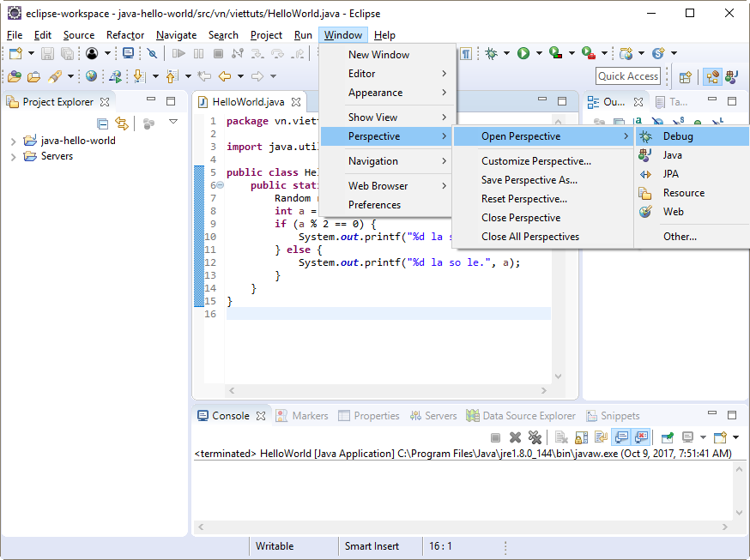This screenshot has height=560, width=750.
Task: Click the Open Console monitor toolbar icon
Action: (x=128, y=53)
